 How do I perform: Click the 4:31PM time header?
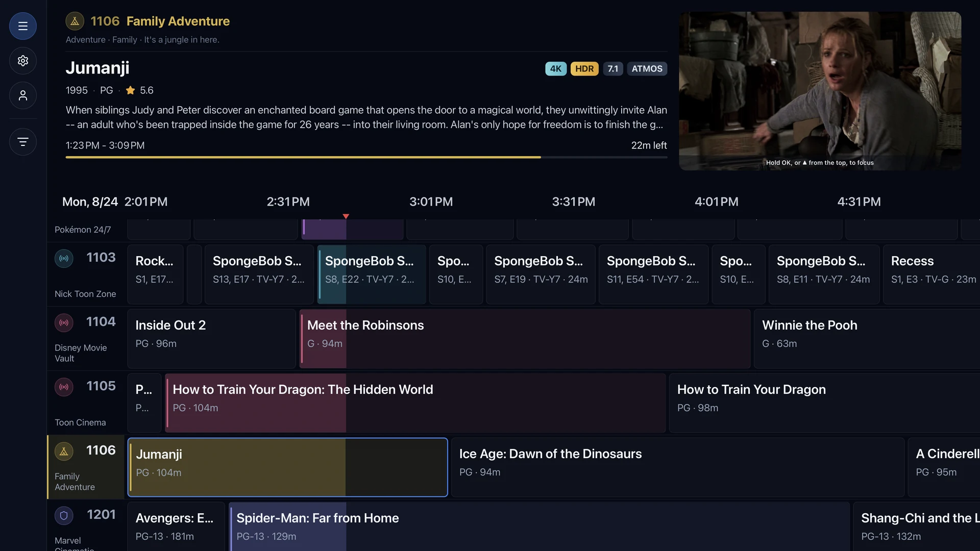[x=859, y=202]
